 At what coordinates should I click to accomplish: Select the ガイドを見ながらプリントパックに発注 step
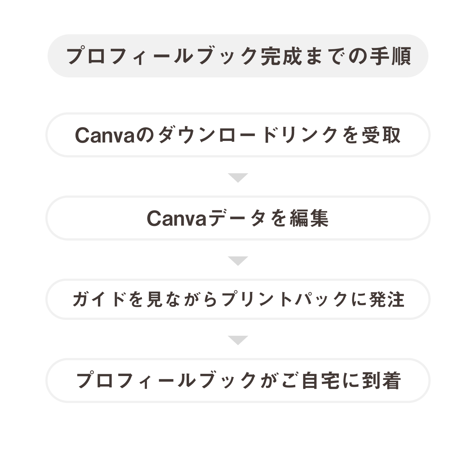tap(238, 299)
